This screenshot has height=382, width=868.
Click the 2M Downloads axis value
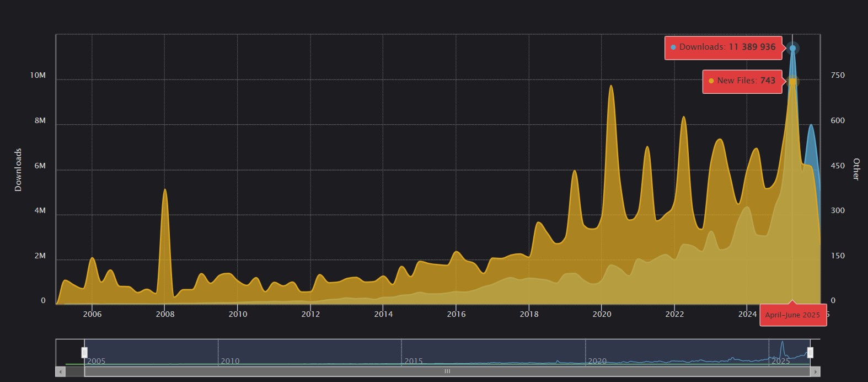click(40, 256)
